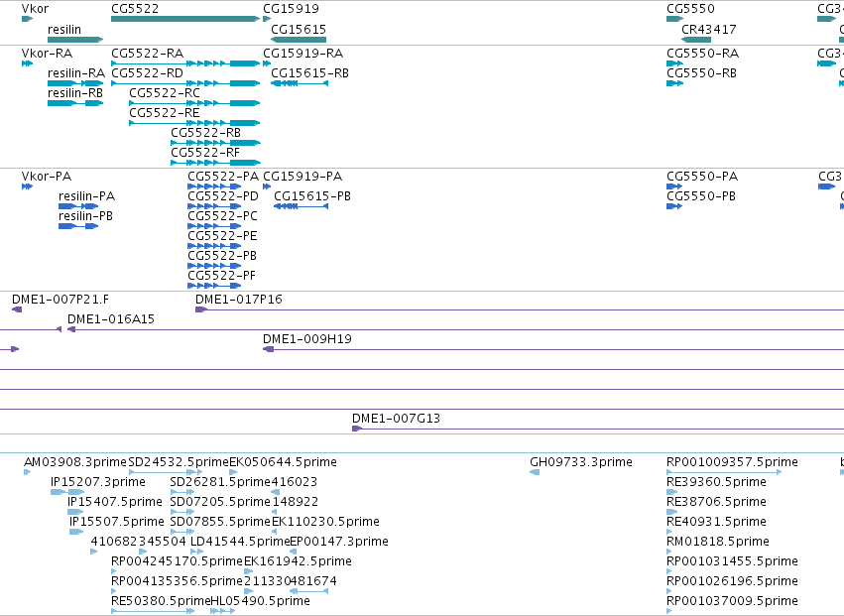Screen dimensions: 844x616
Task: Select the resilin-RA transcript label
Action: (76, 72)
